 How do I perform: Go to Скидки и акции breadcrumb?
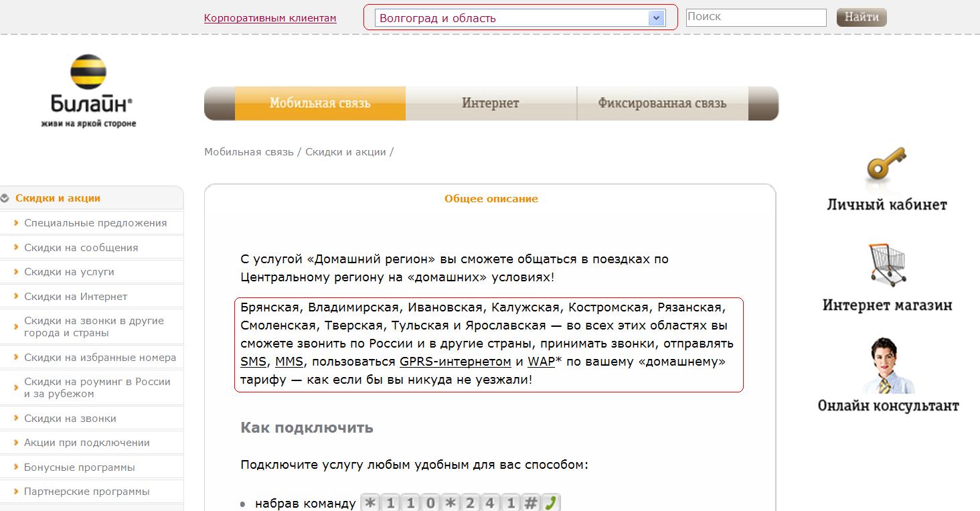tap(345, 152)
